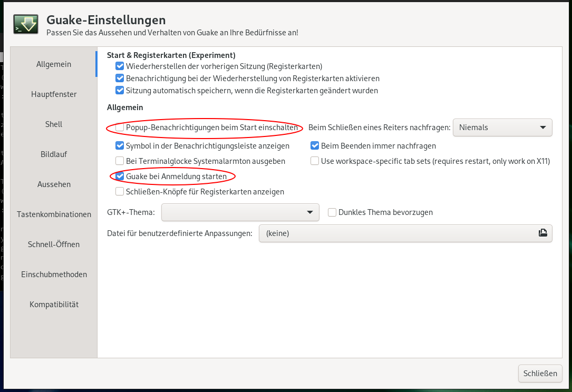Click the (keine) custom file chooser field
The height and width of the screenshot is (392, 572).
(x=405, y=233)
